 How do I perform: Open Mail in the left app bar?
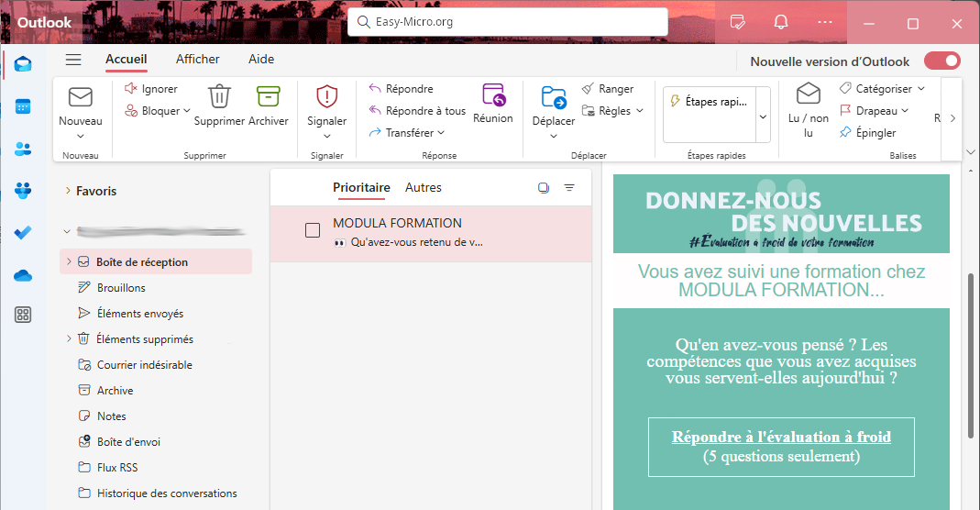click(x=23, y=64)
